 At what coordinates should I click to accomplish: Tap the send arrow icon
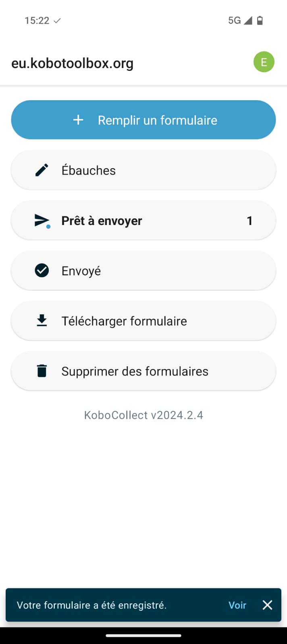click(42, 221)
